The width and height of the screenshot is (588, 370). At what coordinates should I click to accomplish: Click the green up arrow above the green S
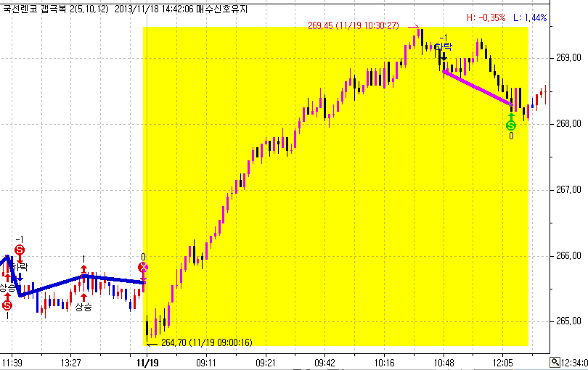point(511,116)
